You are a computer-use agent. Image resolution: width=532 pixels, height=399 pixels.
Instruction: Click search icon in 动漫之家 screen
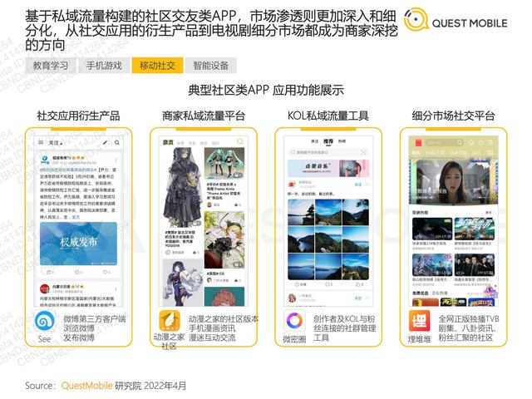point(240,141)
